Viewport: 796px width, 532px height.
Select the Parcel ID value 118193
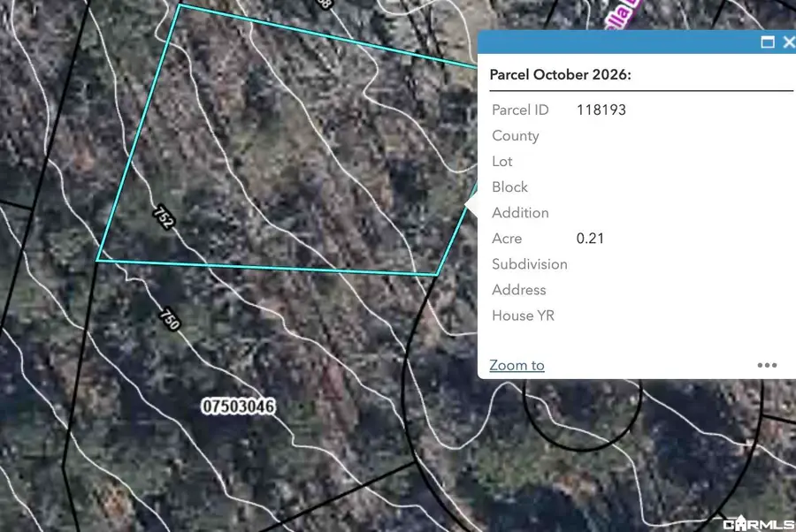coord(601,110)
